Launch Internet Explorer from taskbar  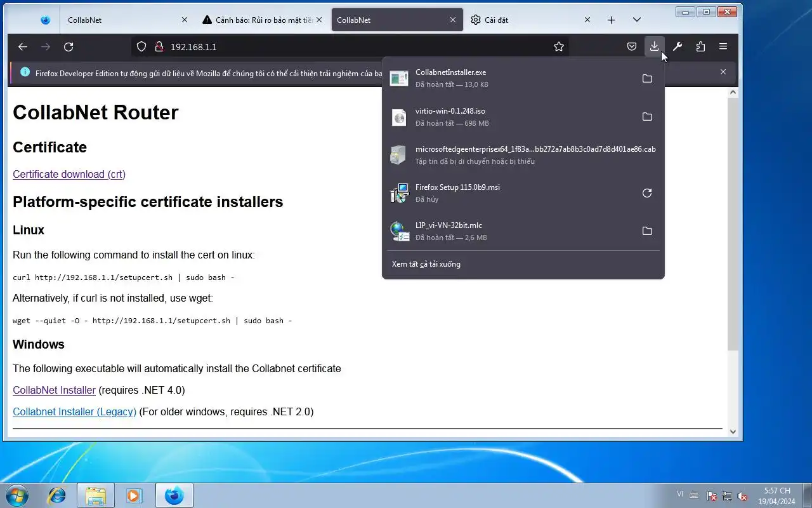pos(57,495)
